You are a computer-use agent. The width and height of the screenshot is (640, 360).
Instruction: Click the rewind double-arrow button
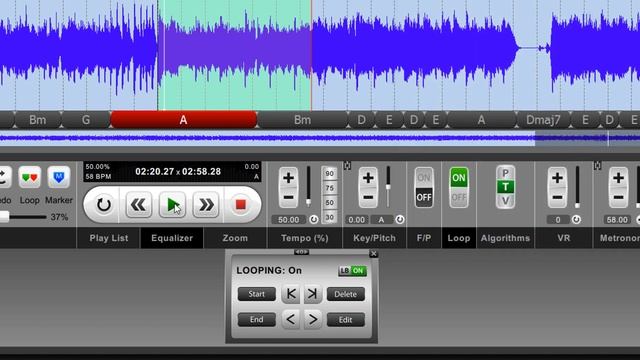pyautogui.click(x=138, y=204)
